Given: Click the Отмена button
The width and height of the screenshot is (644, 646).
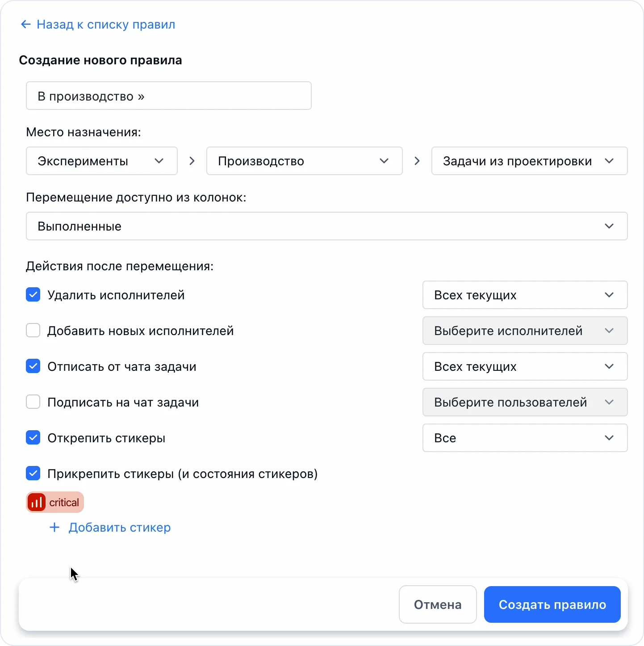Looking at the screenshot, I should tap(438, 604).
